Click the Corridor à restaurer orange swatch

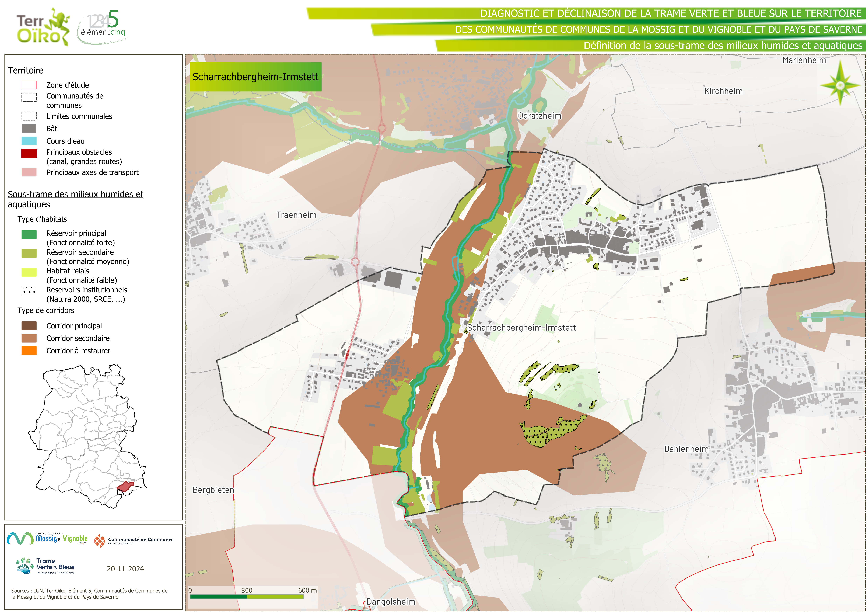point(29,351)
